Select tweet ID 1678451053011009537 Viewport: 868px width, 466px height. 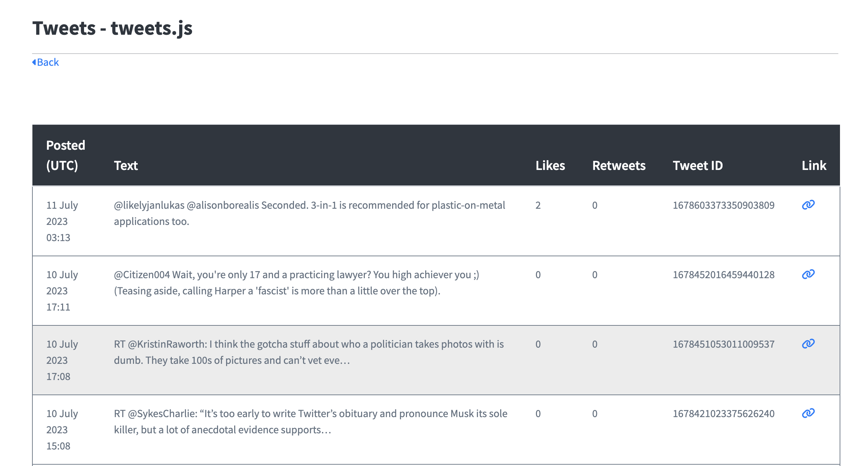tap(723, 344)
